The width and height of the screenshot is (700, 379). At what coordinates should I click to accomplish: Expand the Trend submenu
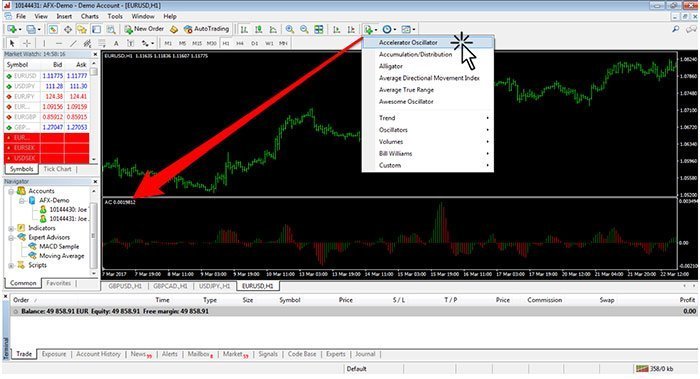[x=428, y=118]
